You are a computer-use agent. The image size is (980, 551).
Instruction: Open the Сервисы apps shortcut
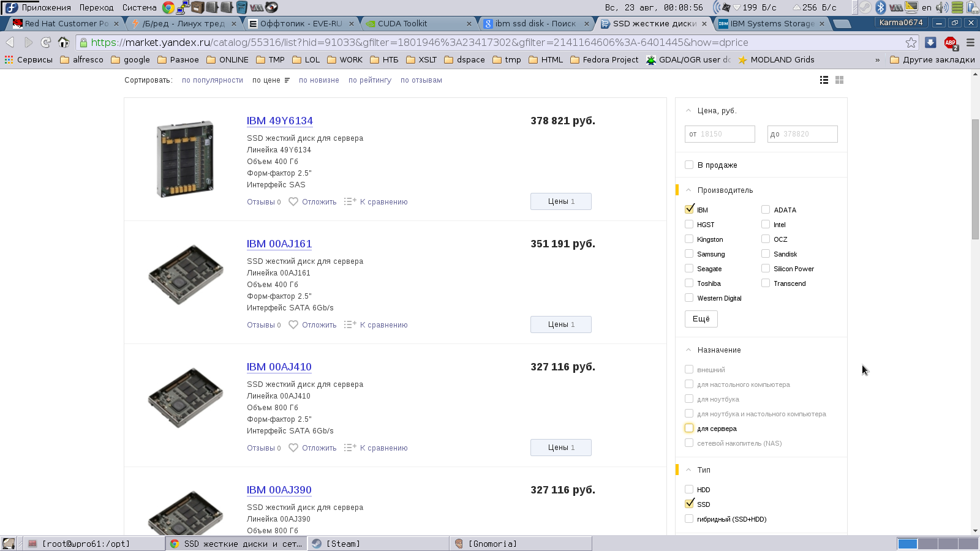[28, 59]
